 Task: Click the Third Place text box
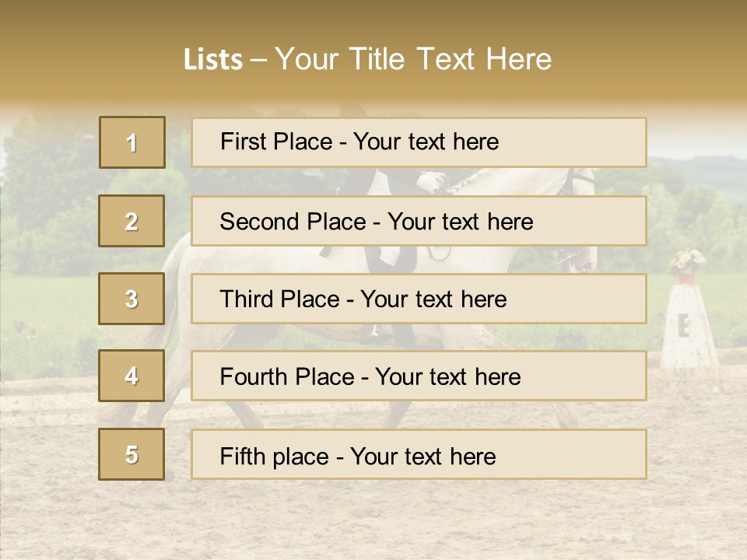coord(419,299)
